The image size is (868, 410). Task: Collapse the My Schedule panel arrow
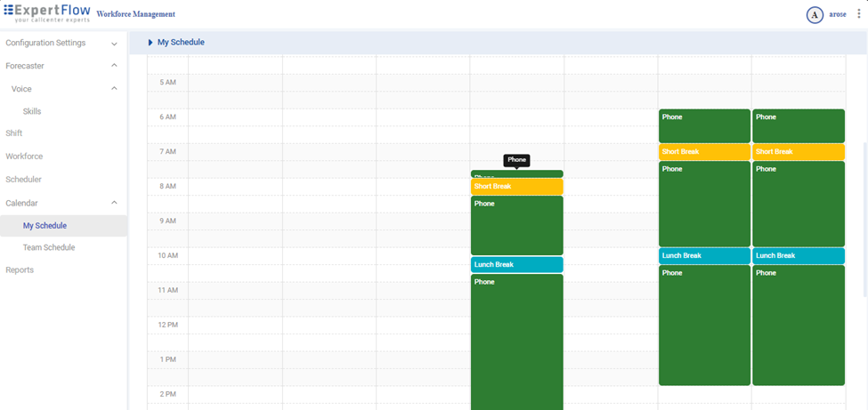[150, 43]
